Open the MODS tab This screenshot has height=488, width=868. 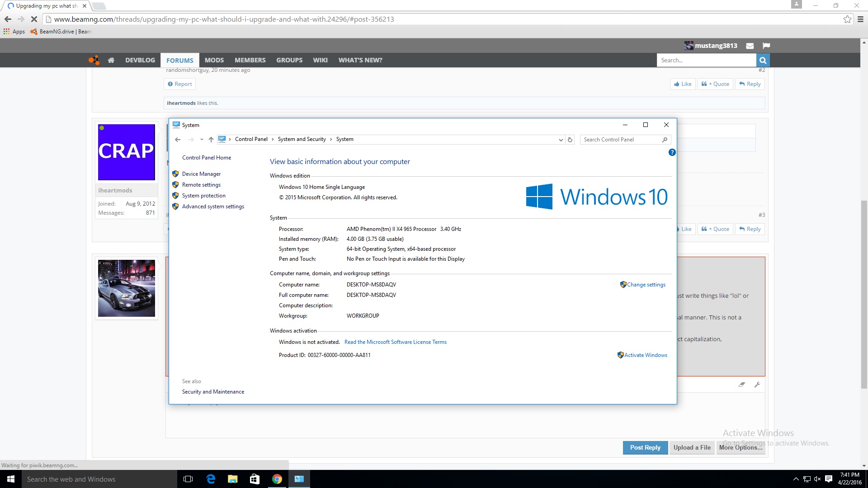tap(214, 60)
